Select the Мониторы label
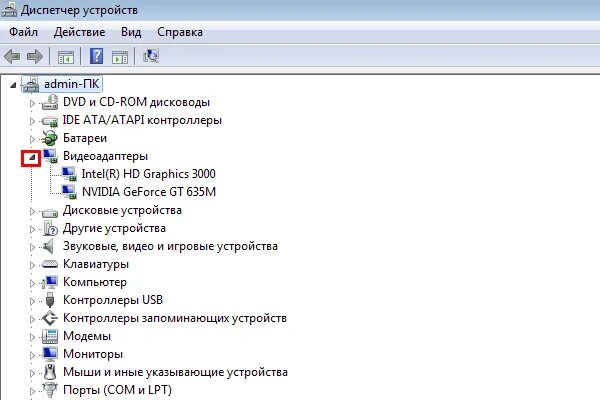 [x=93, y=354]
